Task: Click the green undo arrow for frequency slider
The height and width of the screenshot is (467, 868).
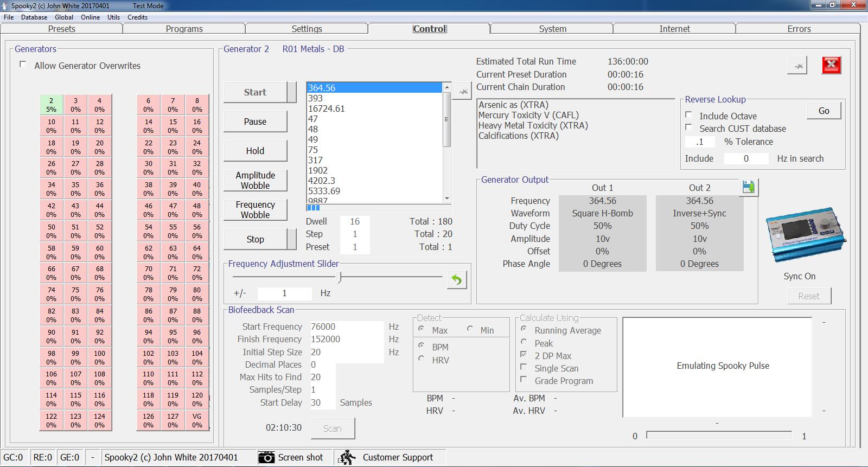Action: click(457, 280)
